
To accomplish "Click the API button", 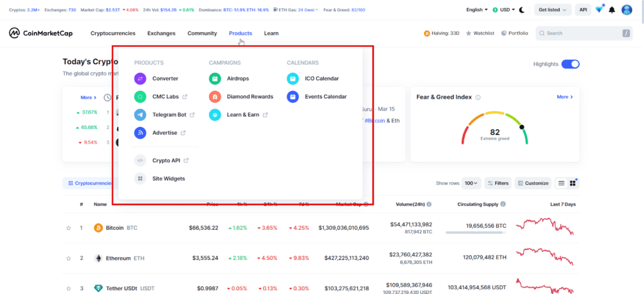I will click(583, 10).
